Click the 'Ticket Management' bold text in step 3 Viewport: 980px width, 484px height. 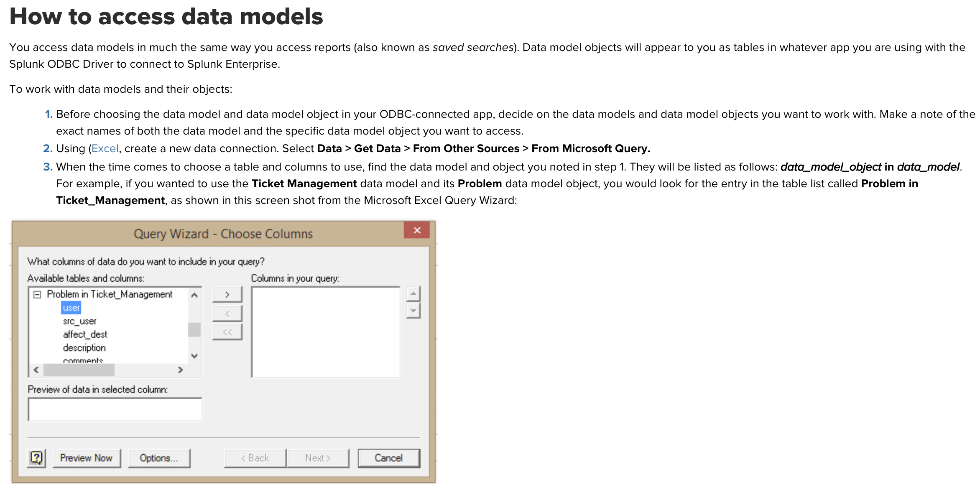tap(304, 183)
